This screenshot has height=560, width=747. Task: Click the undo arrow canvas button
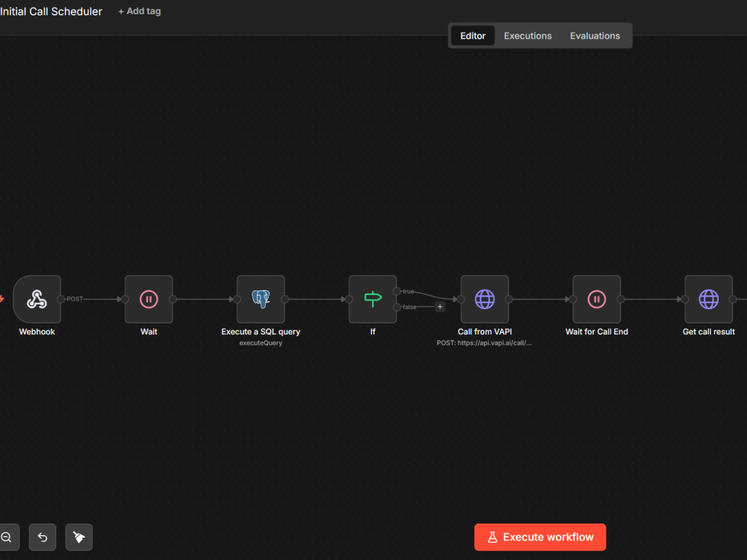43,537
